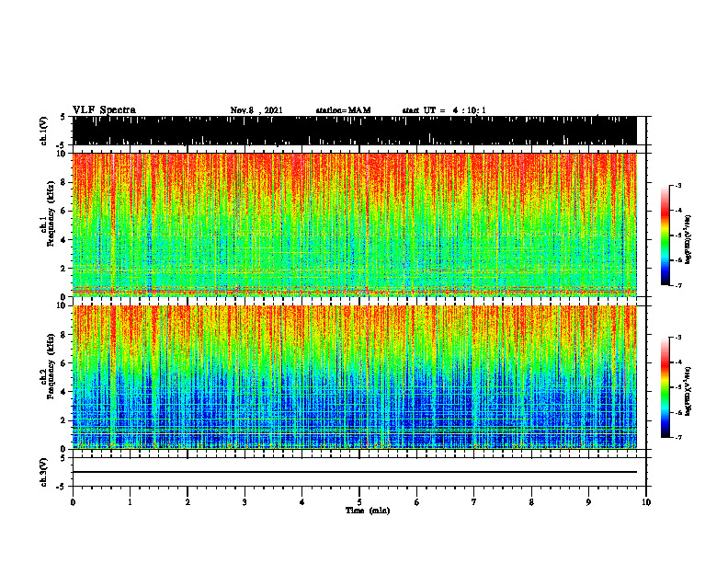Click time axis tick label "3"

pyautogui.click(x=245, y=502)
